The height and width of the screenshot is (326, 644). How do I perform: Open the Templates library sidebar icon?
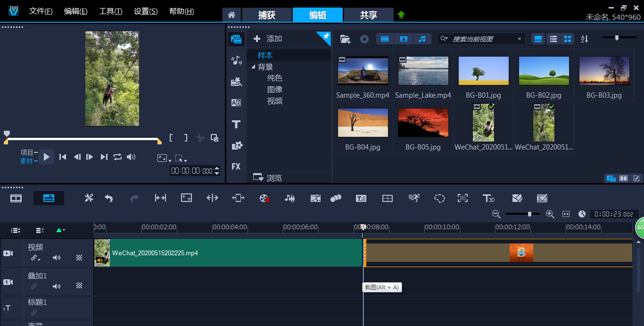pos(236,82)
